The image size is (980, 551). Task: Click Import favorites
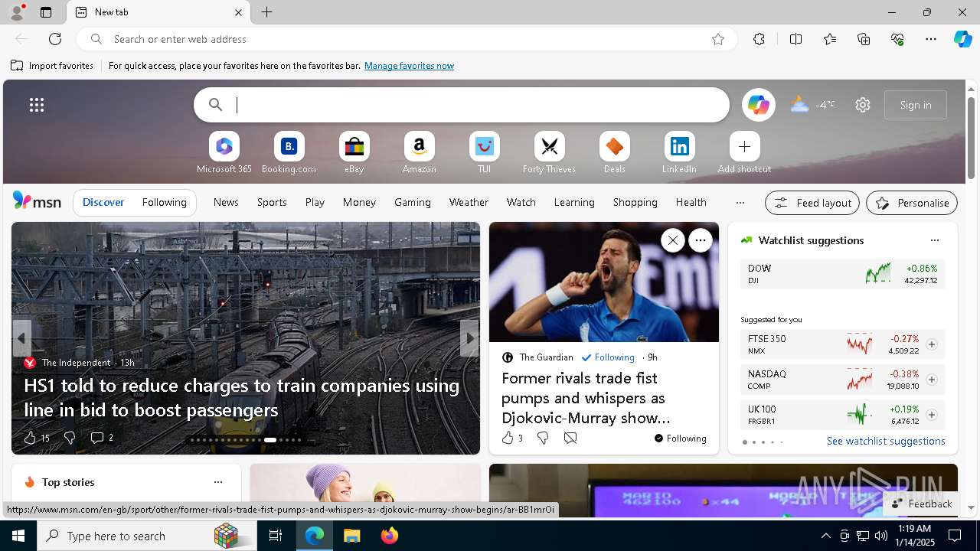click(52, 66)
